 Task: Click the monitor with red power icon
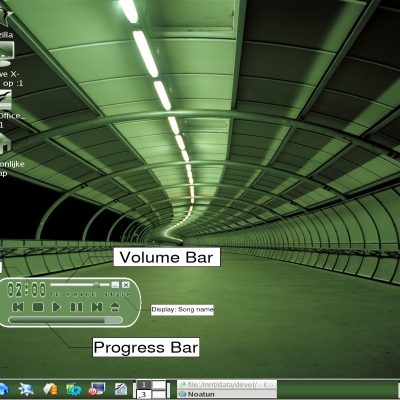coord(97,389)
